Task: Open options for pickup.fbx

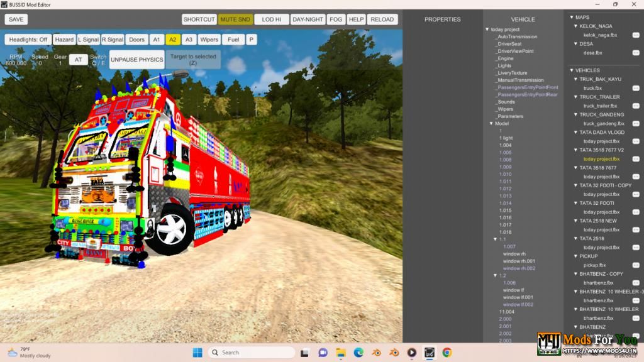Action: point(635,265)
